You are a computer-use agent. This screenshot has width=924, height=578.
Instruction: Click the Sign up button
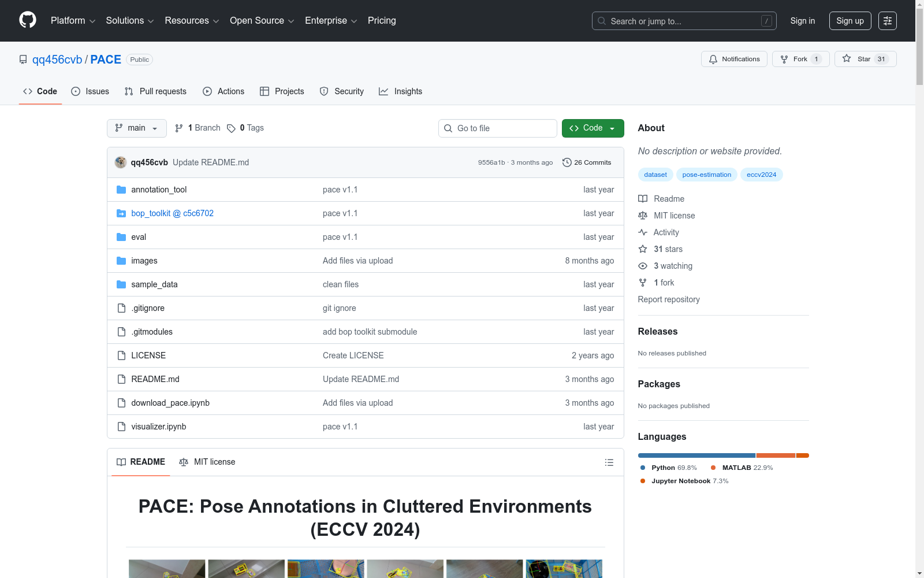[850, 21]
